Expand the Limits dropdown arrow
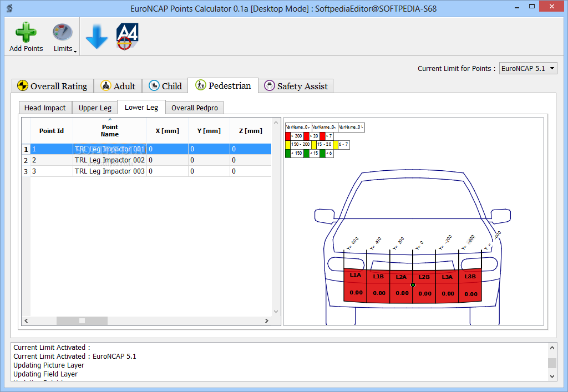Viewport: 568px width, 392px height. tap(75, 52)
